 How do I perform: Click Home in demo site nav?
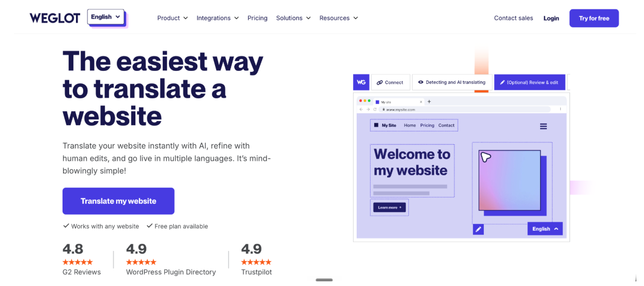click(410, 125)
